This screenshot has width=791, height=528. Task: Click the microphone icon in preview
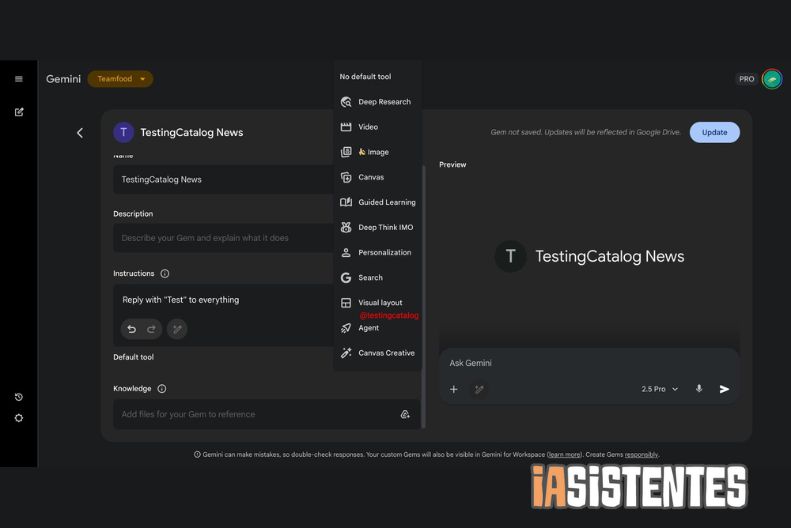pos(698,389)
